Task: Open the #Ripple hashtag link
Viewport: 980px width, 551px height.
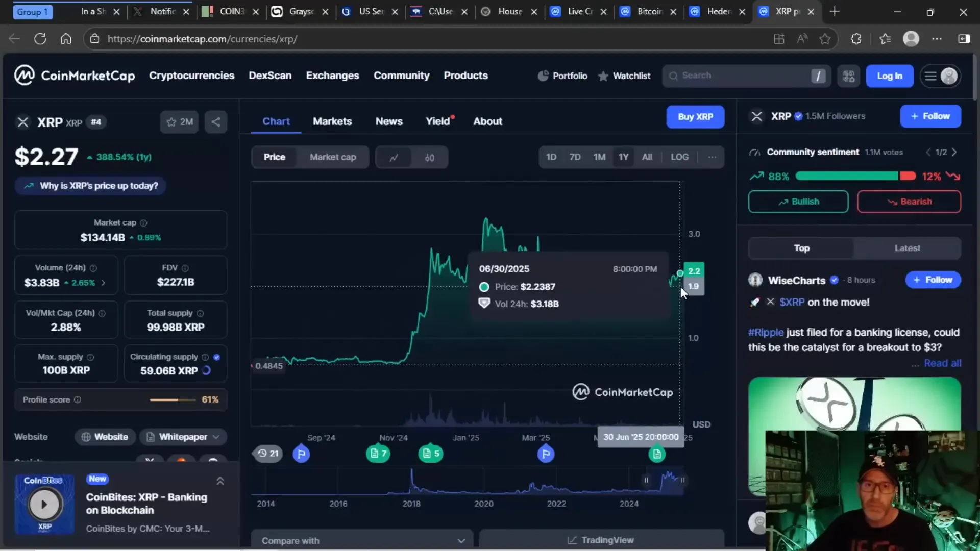Action: coord(766,332)
